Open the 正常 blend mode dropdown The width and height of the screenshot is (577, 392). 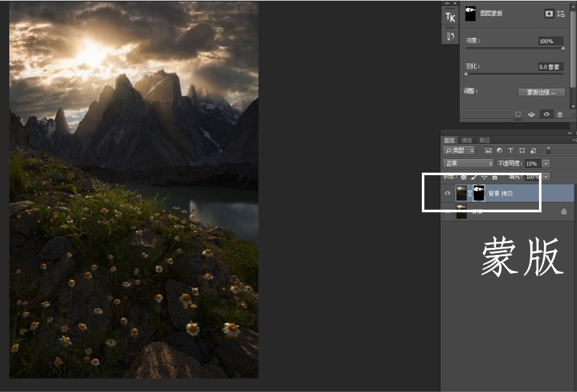coord(468,163)
